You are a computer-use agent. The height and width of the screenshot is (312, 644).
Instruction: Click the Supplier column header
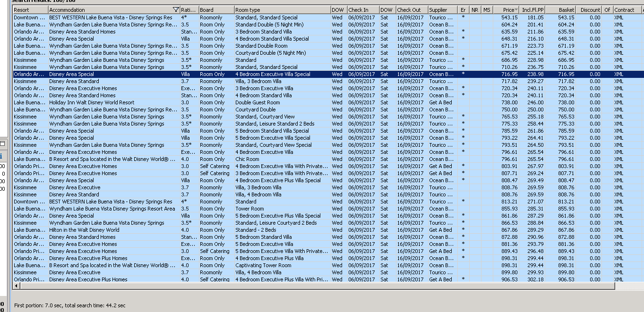click(443, 10)
